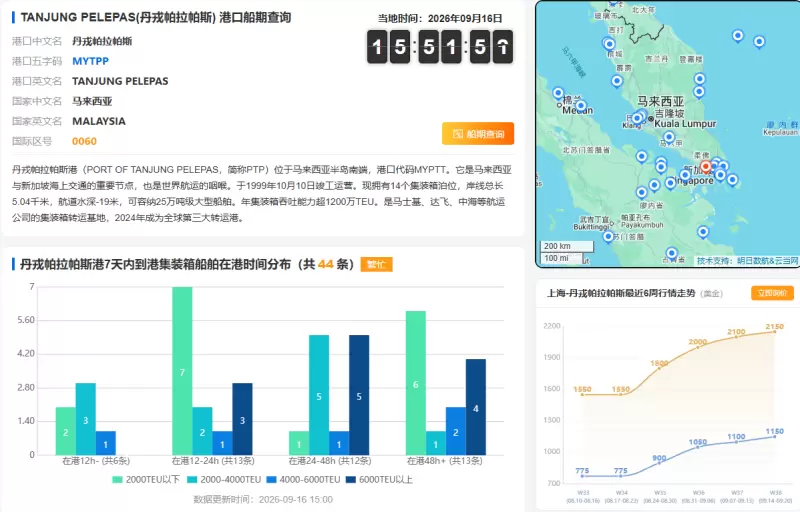The height and width of the screenshot is (512, 800).
Task: Click the blue map marker above 廖内省 label
Action: (x=641, y=193)
